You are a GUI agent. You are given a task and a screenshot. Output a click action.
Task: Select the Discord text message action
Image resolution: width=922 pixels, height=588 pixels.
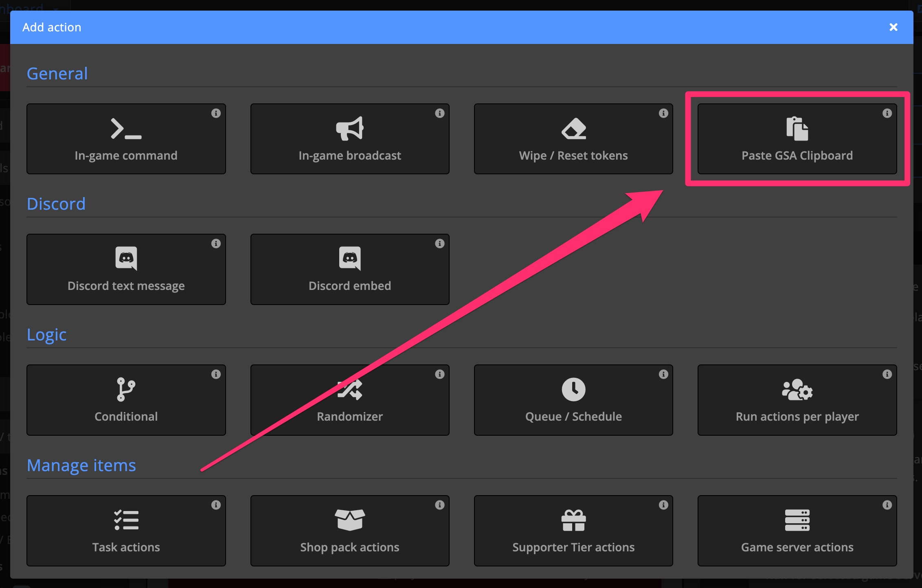[126, 269]
